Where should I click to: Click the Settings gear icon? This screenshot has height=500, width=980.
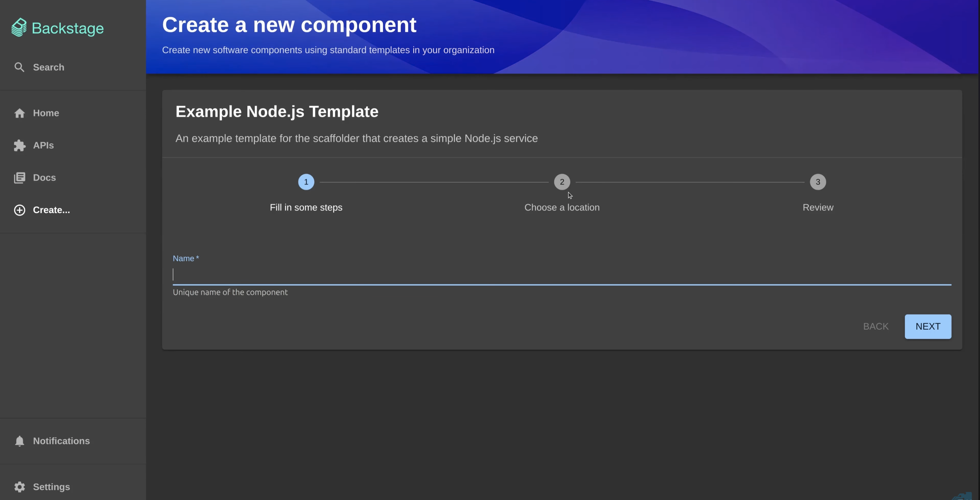coord(19,487)
